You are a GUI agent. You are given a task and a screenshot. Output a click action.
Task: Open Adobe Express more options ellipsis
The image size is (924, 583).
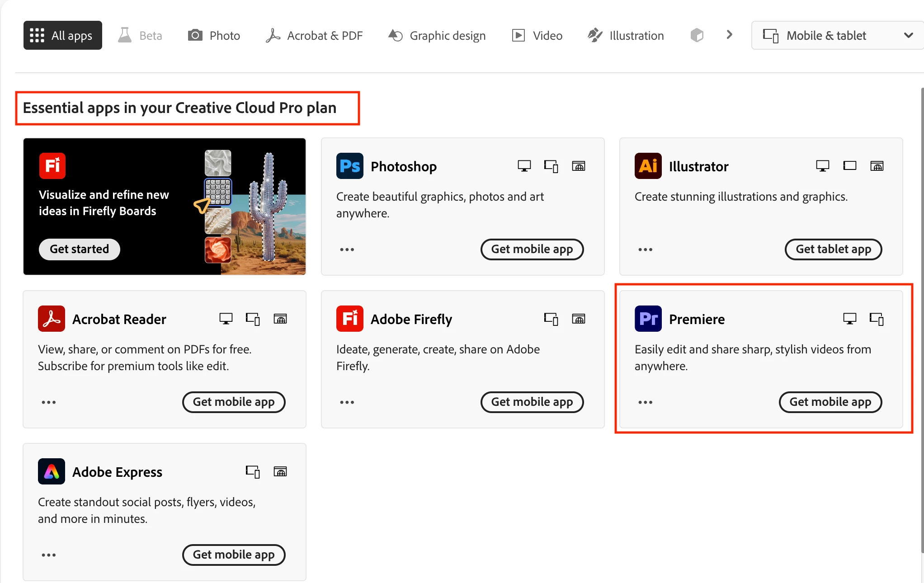[48, 555]
